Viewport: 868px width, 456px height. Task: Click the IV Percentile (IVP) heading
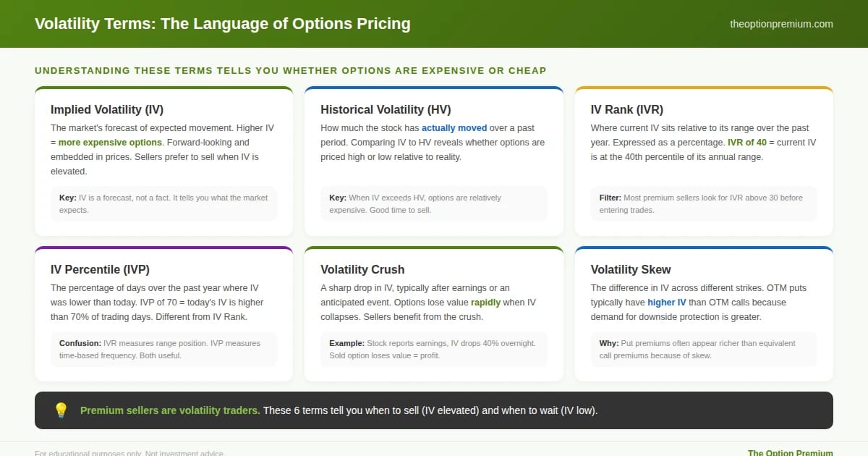[100, 269]
